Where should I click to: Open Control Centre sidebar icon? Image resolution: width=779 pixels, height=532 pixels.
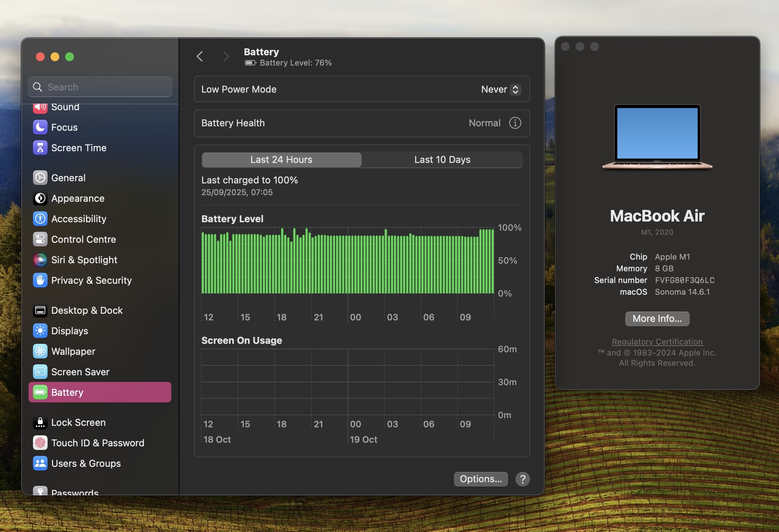tap(40, 239)
